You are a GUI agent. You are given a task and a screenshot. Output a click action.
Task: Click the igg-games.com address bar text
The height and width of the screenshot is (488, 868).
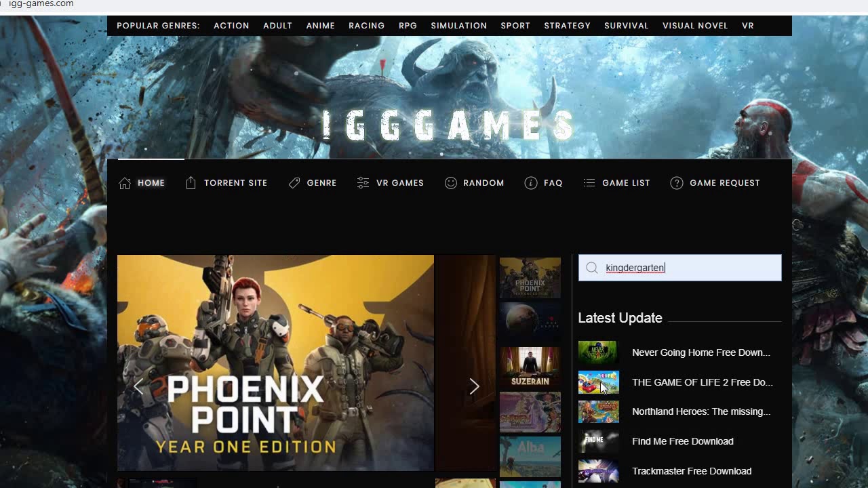[41, 4]
